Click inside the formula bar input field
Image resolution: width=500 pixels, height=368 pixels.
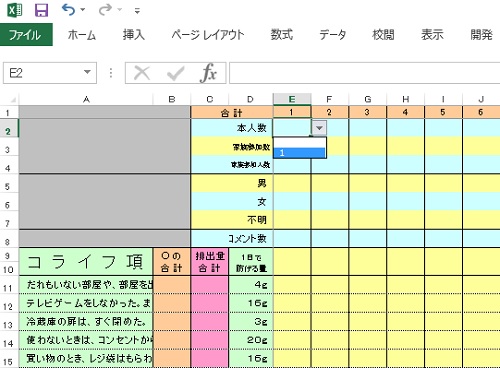pos(364,73)
